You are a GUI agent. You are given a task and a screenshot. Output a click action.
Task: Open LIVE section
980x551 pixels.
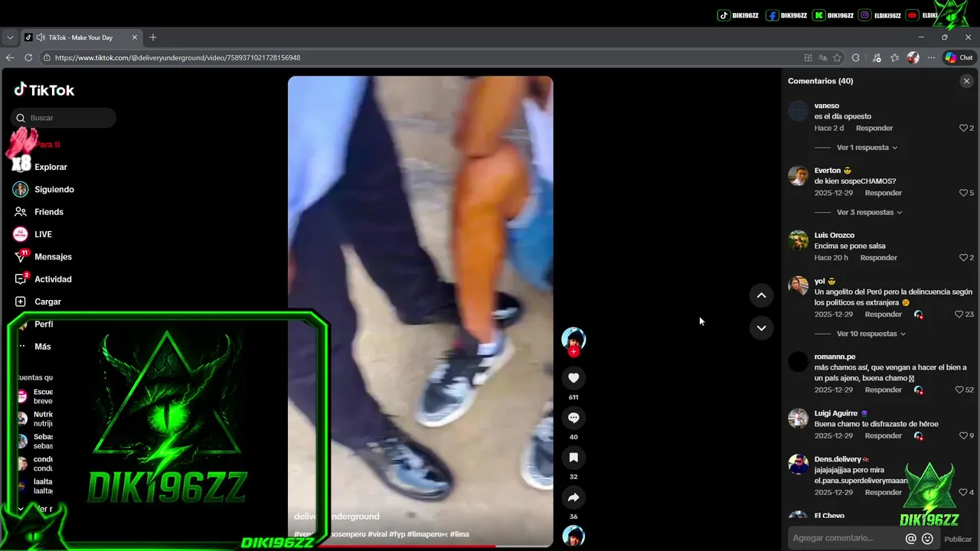[x=32, y=234]
